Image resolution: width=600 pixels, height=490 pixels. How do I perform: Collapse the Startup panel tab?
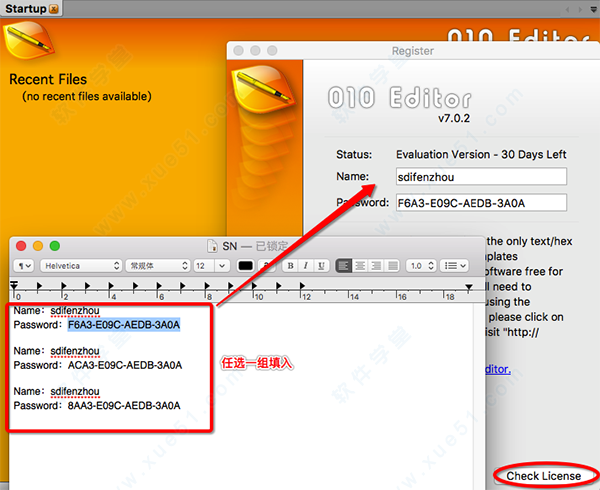(x=54, y=9)
